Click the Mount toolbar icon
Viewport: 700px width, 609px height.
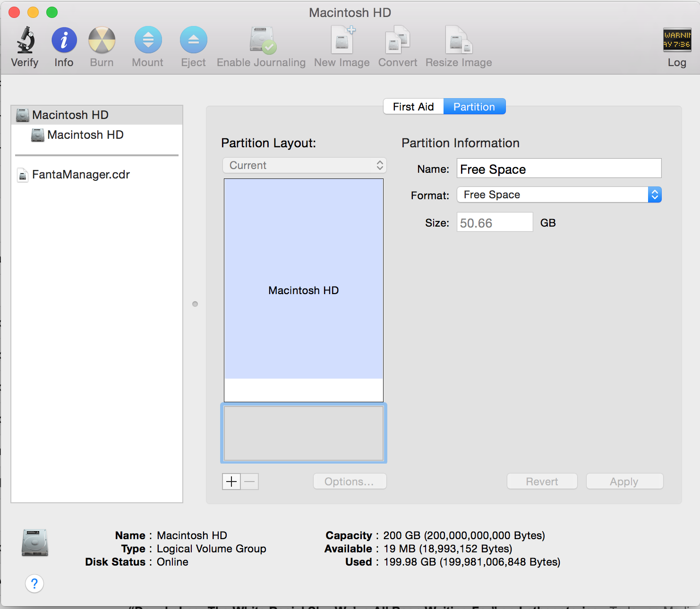pyautogui.click(x=148, y=40)
